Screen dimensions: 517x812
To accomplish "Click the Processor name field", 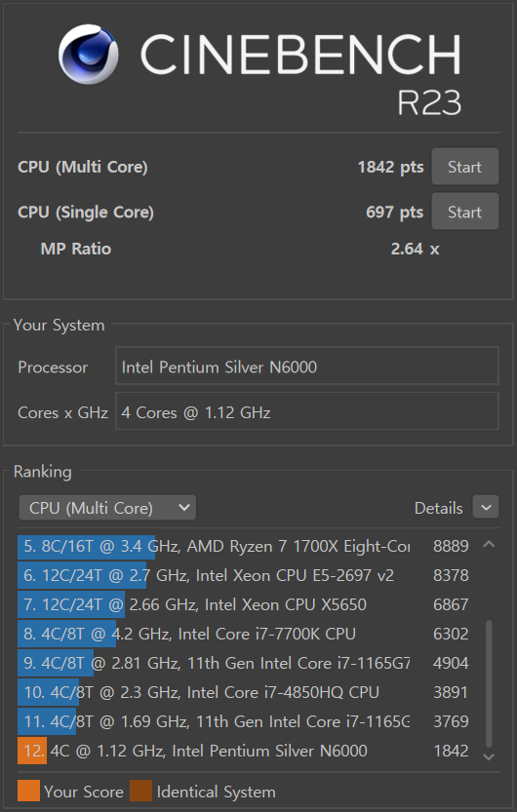I will 306,367.
